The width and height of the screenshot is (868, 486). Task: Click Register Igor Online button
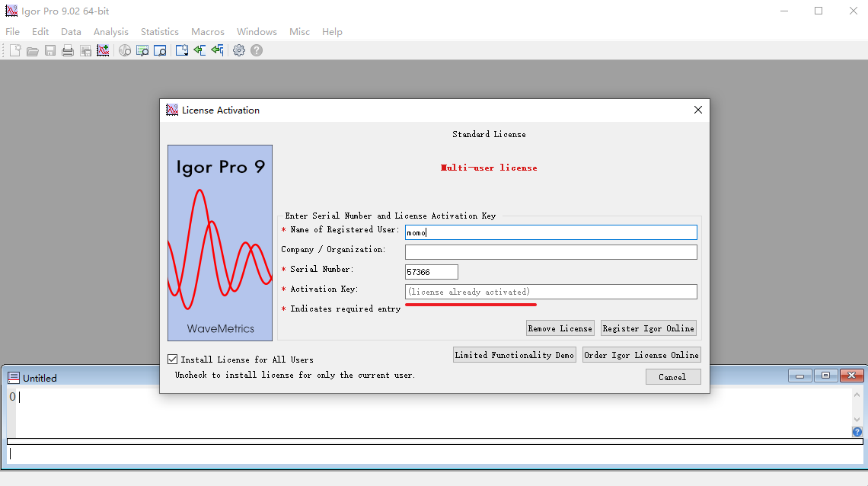pos(648,328)
